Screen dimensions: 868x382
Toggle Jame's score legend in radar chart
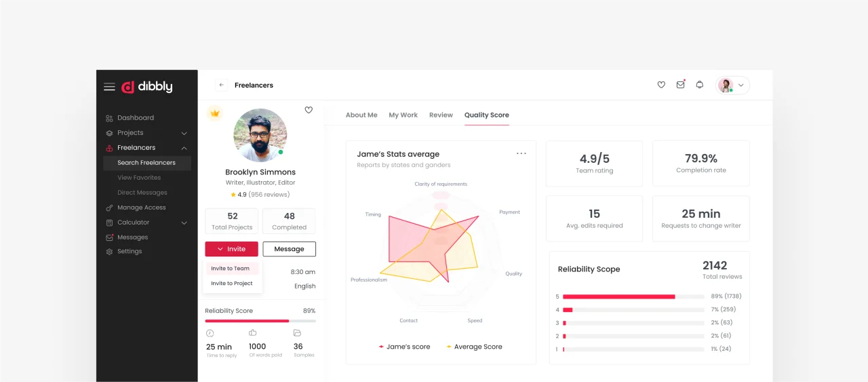(x=404, y=347)
